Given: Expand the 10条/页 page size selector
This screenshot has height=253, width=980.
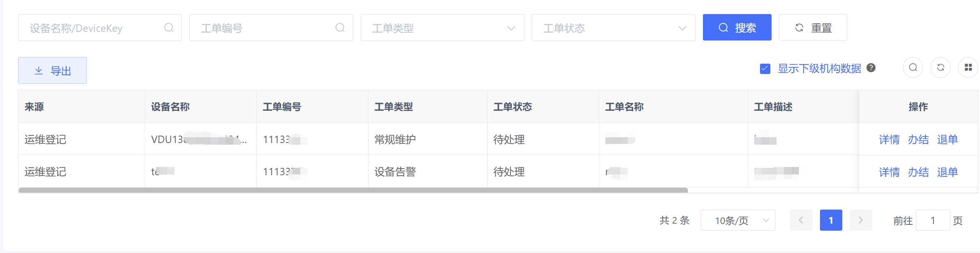Looking at the screenshot, I should tap(738, 220).
